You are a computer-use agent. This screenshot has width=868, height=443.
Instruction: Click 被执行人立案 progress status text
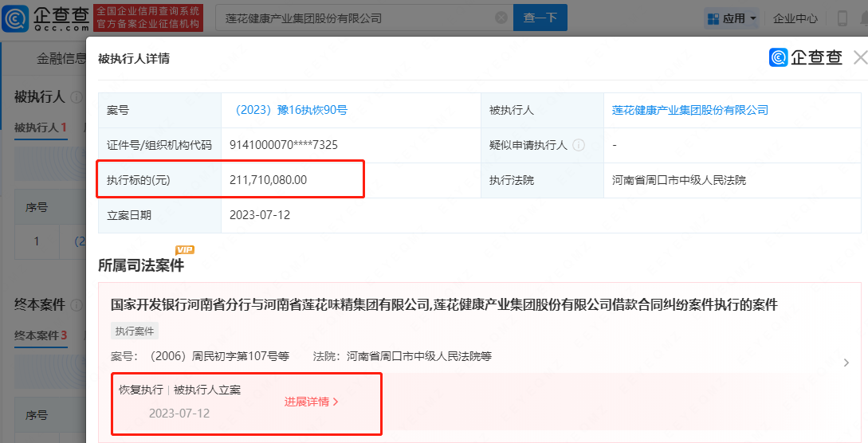[x=207, y=390]
